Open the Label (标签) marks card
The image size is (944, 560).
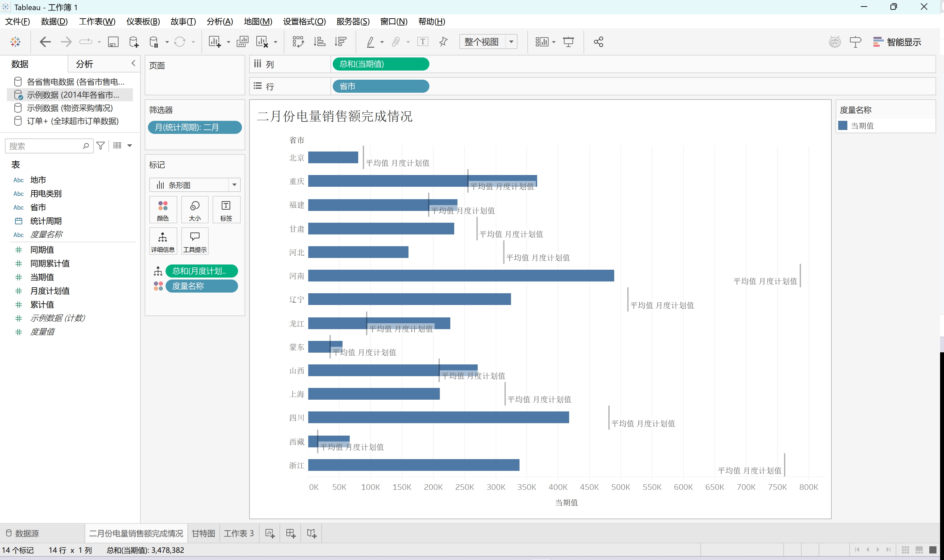tap(226, 210)
